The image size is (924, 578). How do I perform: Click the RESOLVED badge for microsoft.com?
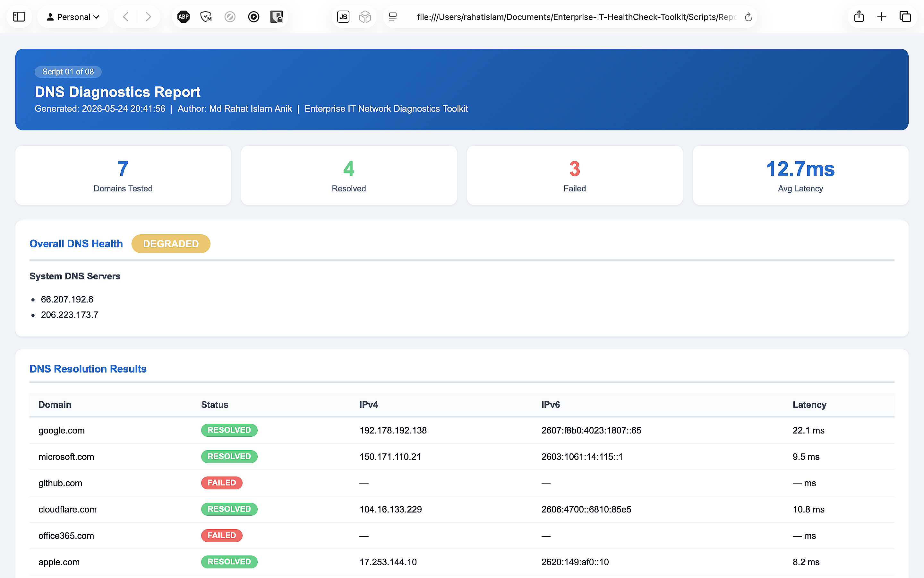pyautogui.click(x=229, y=456)
